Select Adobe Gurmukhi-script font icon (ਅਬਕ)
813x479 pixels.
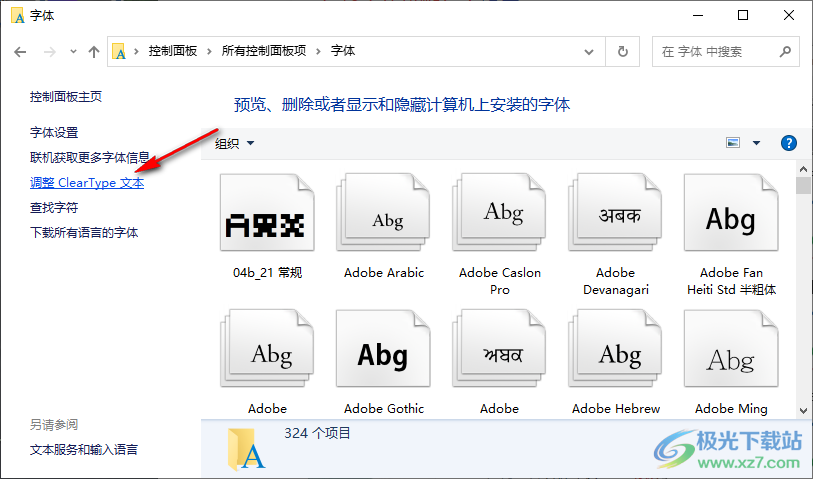pos(499,348)
